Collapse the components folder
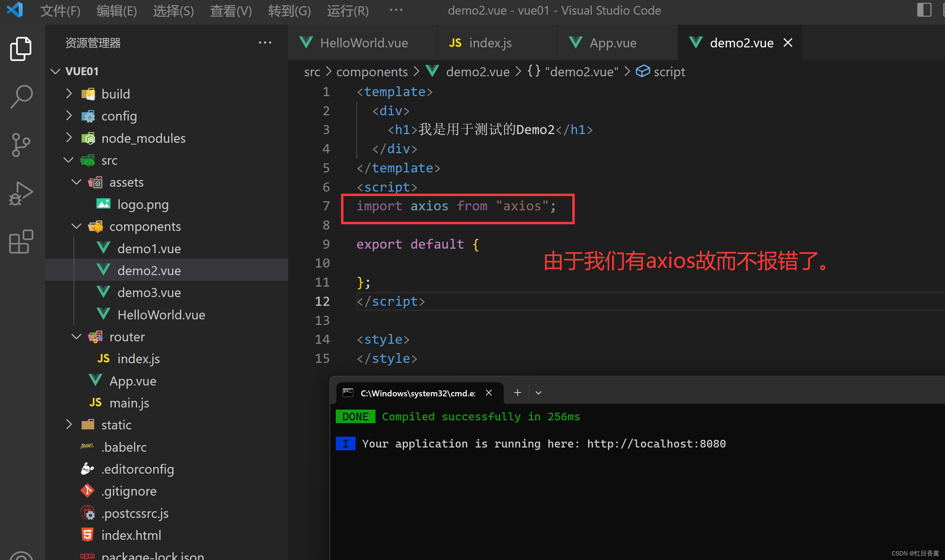This screenshot has height=560, width=945. 145,226
